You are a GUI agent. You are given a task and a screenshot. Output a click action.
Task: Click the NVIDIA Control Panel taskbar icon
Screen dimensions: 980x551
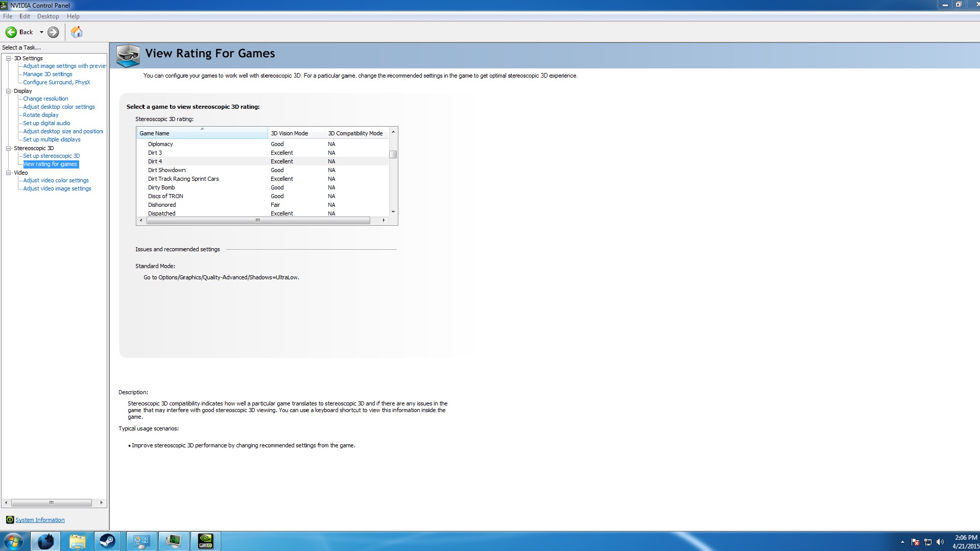[205, 541]
